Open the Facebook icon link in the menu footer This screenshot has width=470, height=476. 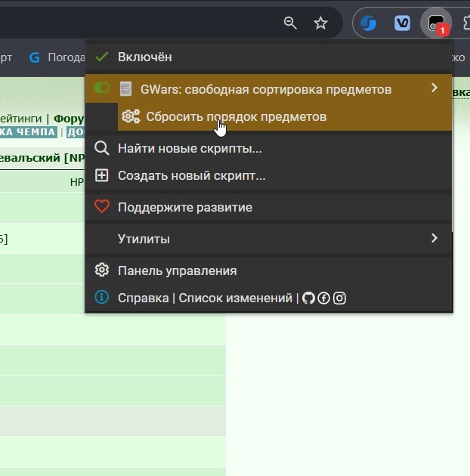coord(324,298)
